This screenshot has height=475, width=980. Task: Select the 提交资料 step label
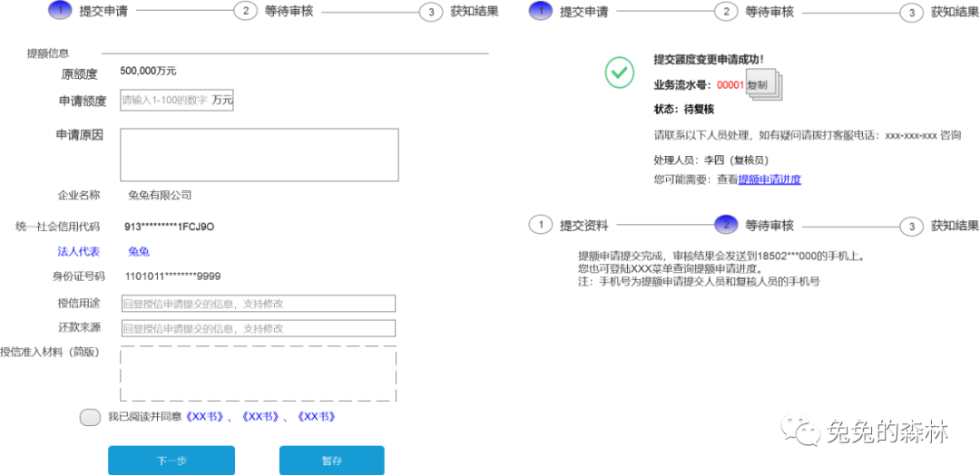(583, 226)
